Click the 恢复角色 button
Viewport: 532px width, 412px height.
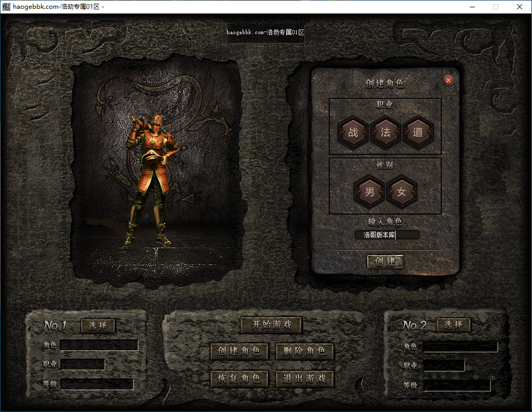point(239,378)
